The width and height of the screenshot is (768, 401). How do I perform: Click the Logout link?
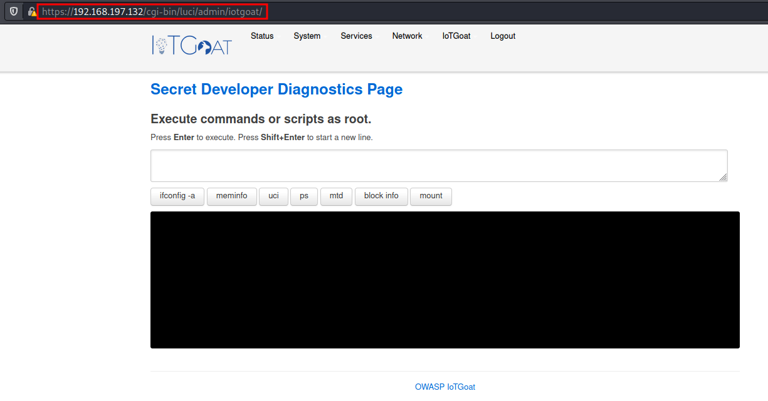point(503,36)
